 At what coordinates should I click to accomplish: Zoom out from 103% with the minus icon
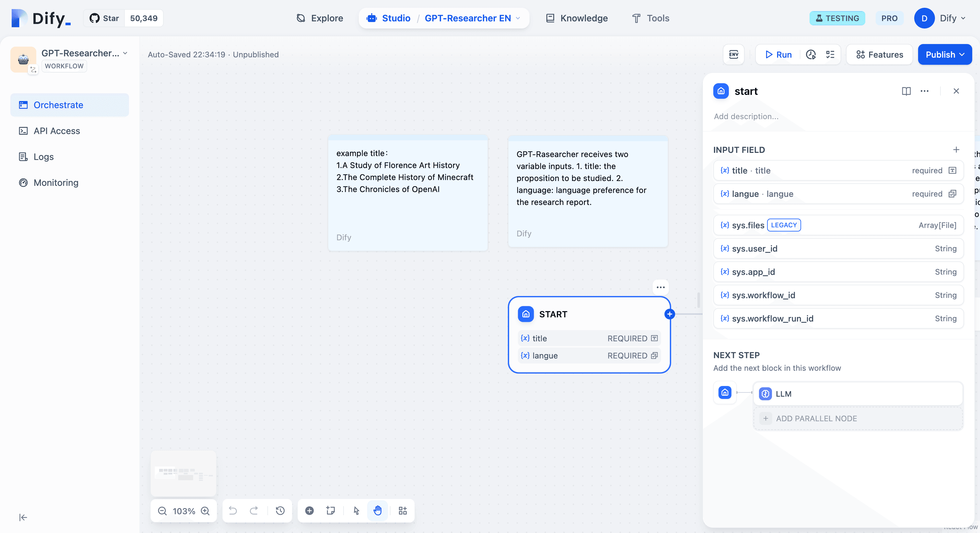[162, 511]
